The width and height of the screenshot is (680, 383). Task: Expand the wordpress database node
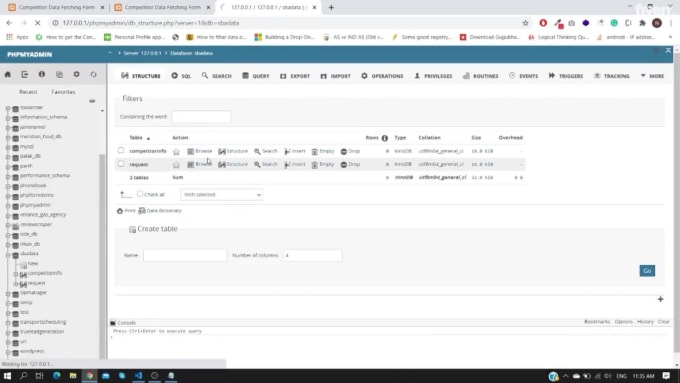tap(8, 352)
